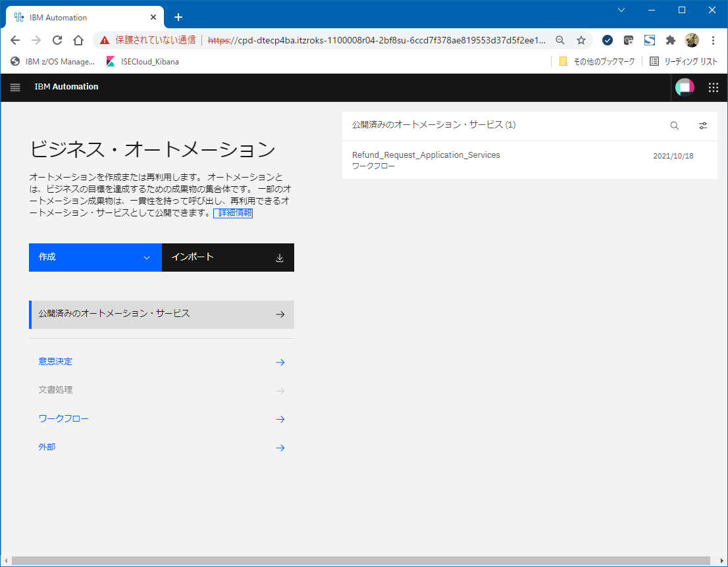Open the browser zoom magnifier icon
The height and width of the screenshot is (567, 728).
(560, 40)
